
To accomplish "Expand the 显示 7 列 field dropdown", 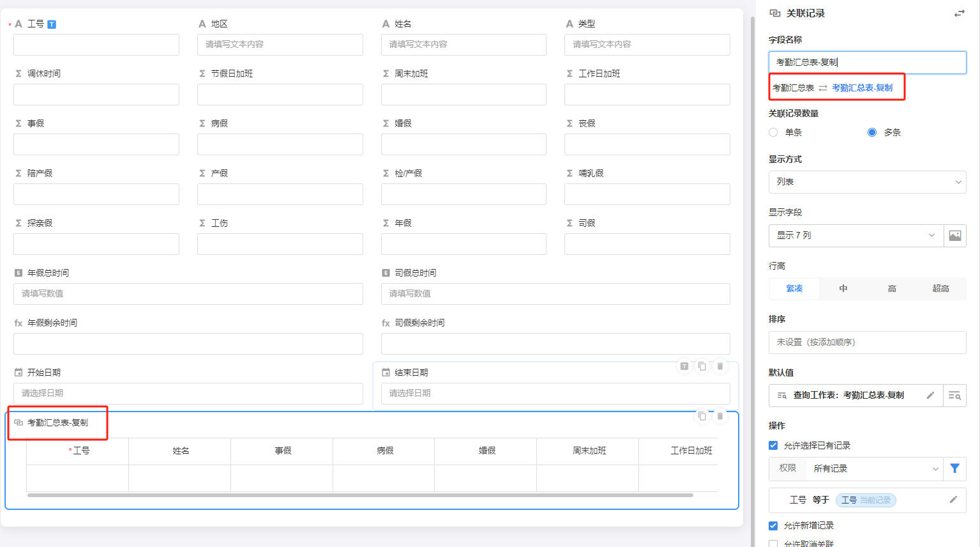I will coord(856,236).
